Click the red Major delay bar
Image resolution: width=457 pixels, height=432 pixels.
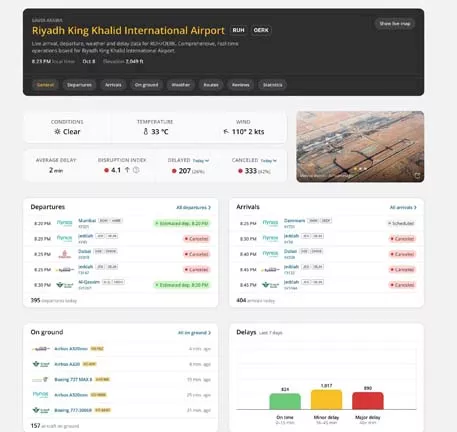[x=368, y=401]
